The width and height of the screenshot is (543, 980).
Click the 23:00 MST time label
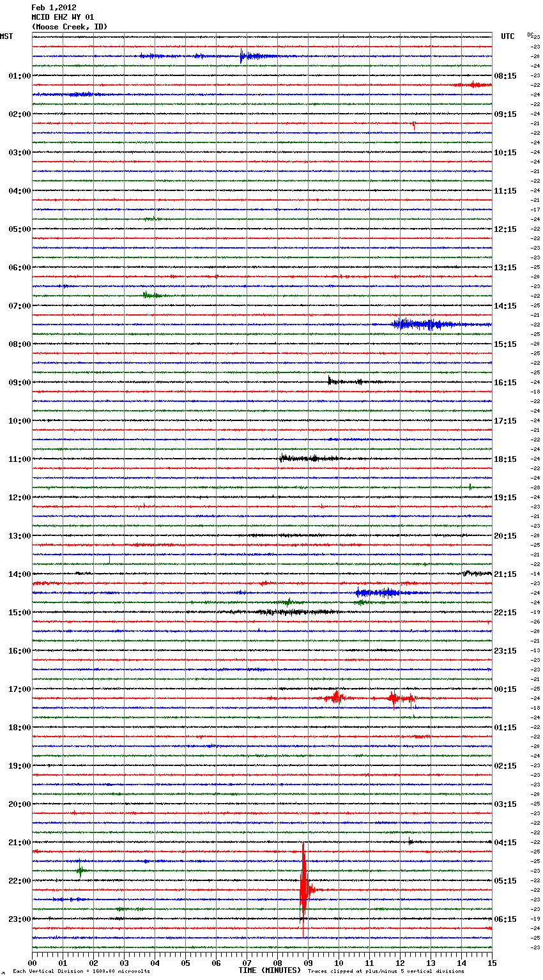[19, 919]
